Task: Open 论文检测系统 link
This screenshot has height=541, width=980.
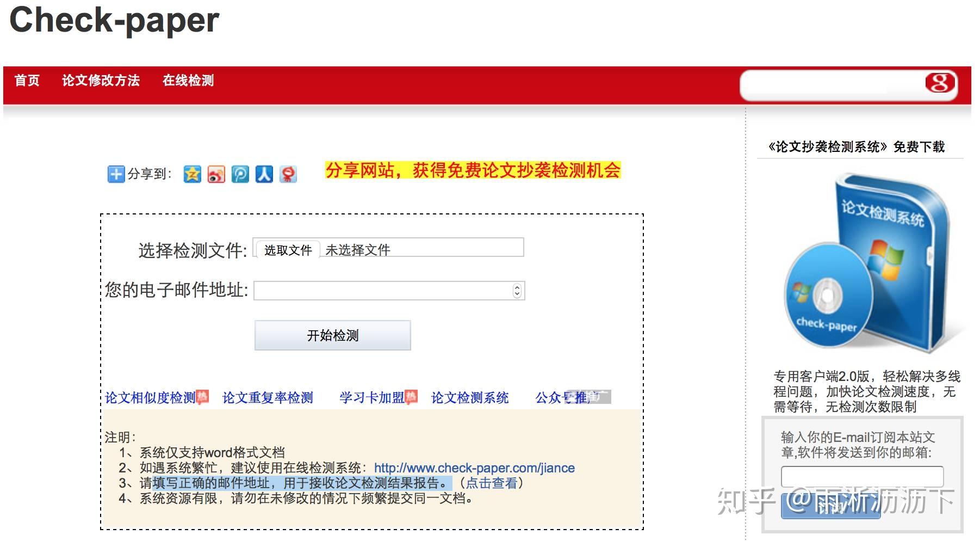Action: 470,398
